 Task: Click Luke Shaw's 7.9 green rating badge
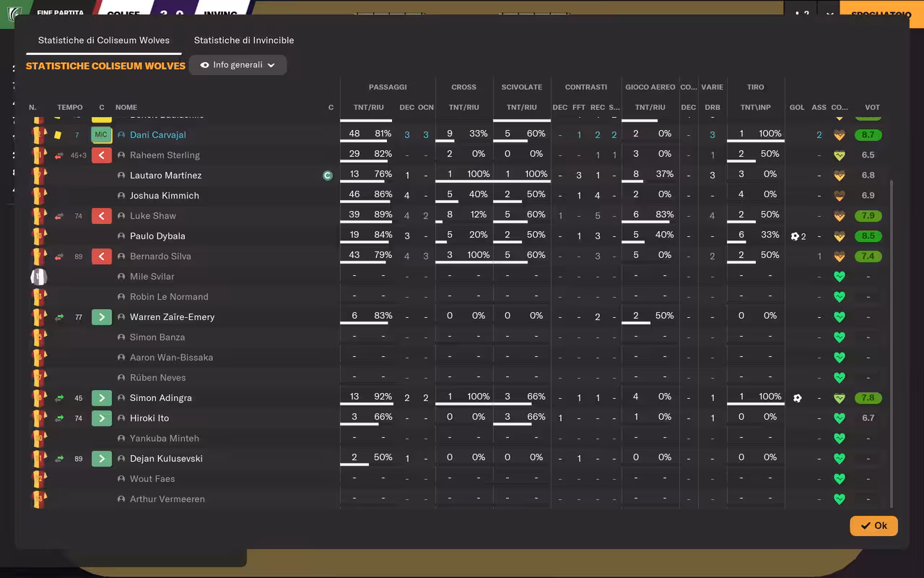pyautogui.click(x=868, y=216)
